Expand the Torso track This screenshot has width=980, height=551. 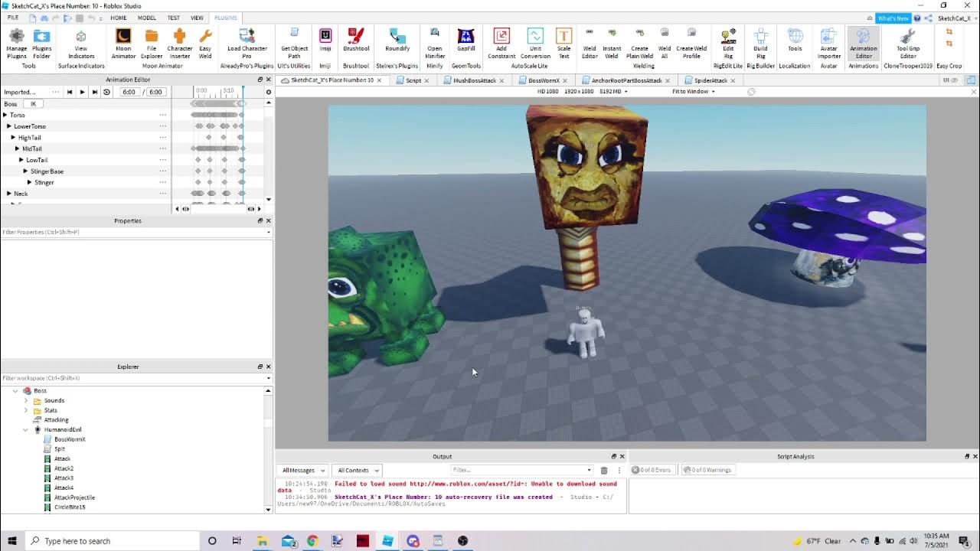(x=5, y=115)
